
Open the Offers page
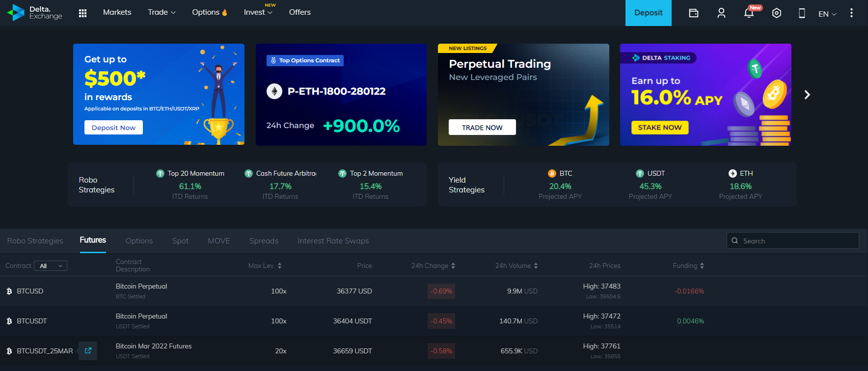pyautogui.click(x=300, y=12)
